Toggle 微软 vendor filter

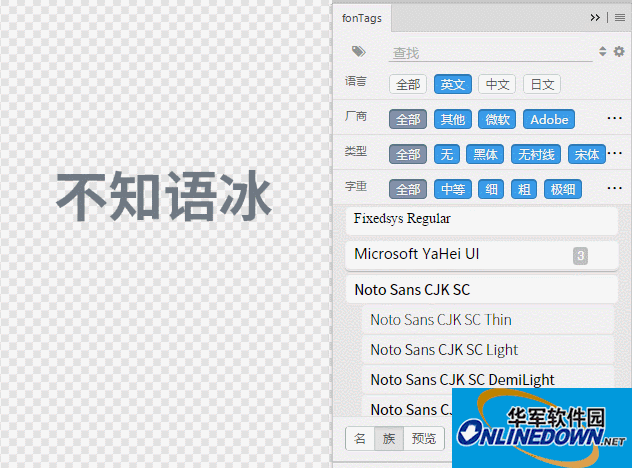(497, 119)
